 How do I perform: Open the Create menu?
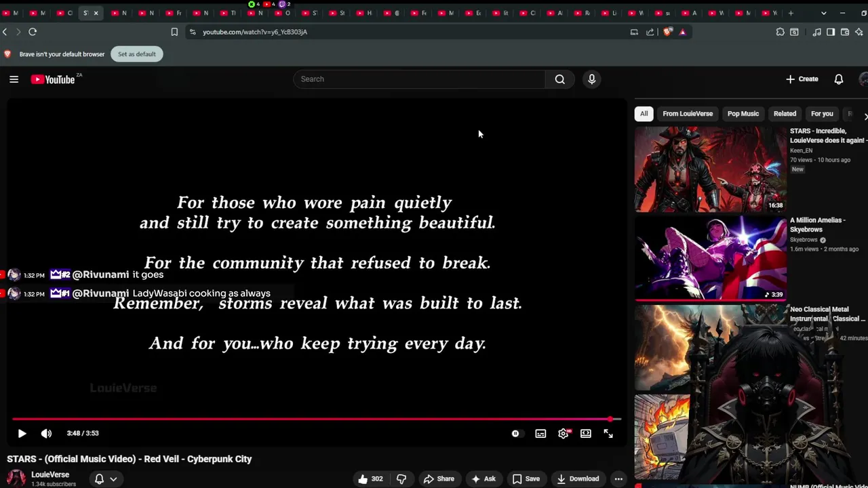[x=802, y=79]
